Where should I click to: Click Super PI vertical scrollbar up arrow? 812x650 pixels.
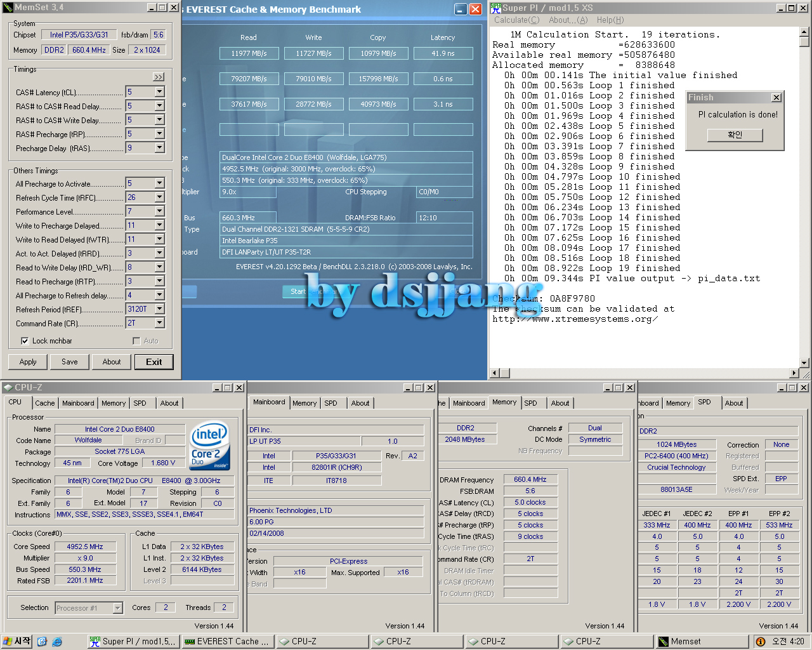click(804, 32)
